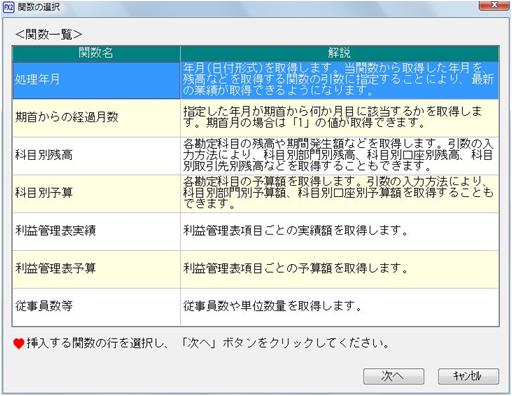Select the 従事員数等 function row

(x=256, y=307)
